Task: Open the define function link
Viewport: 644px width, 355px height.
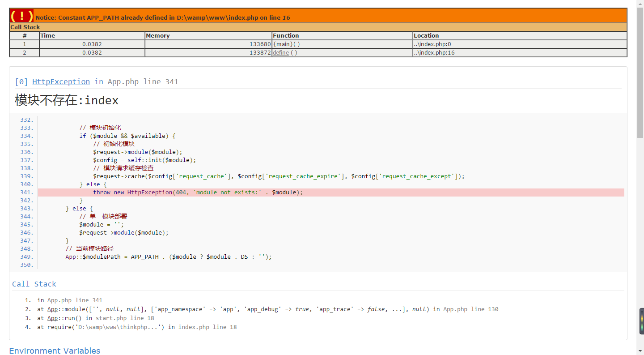Action: (x=281, y=53)
